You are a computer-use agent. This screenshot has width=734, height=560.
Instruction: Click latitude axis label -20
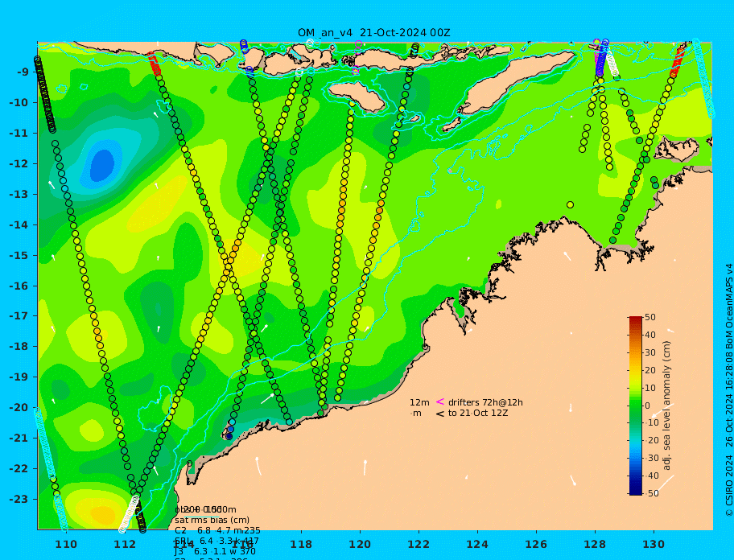pyautogui.click(x=19, y=407)
